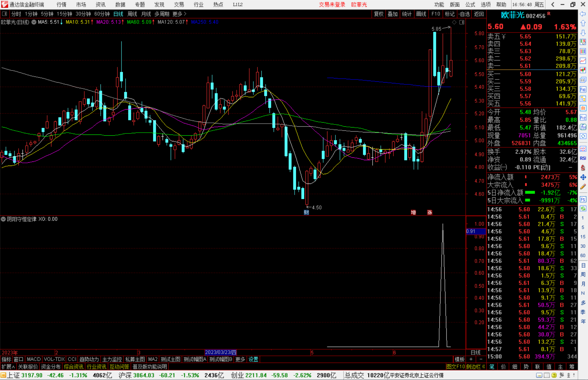Viewport: 588px width, 380px height.
Task: Click the satellite dish status bar icon
Action: pyautogui.click(x=562, y=375)
